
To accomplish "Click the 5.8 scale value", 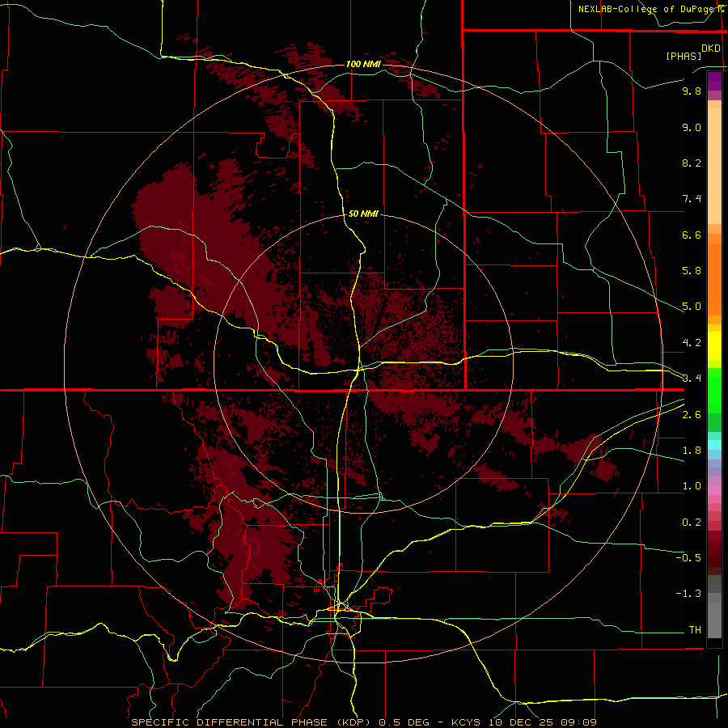I will (x=692, y=271).
